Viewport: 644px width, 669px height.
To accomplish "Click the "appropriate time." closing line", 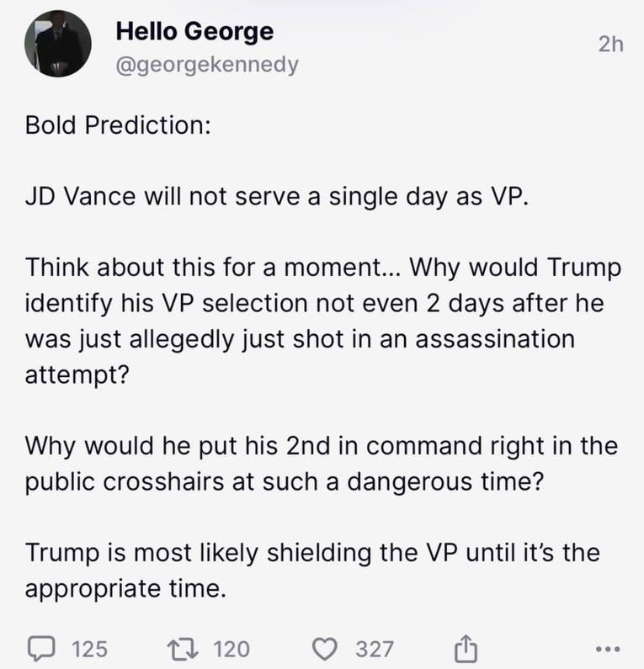I will coord(126,588).
